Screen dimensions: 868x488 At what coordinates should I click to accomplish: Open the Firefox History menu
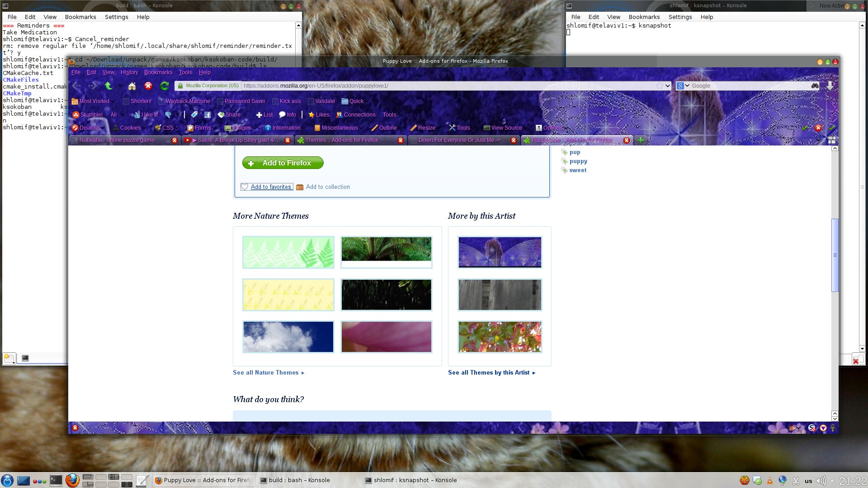click(x=129, y=72)
